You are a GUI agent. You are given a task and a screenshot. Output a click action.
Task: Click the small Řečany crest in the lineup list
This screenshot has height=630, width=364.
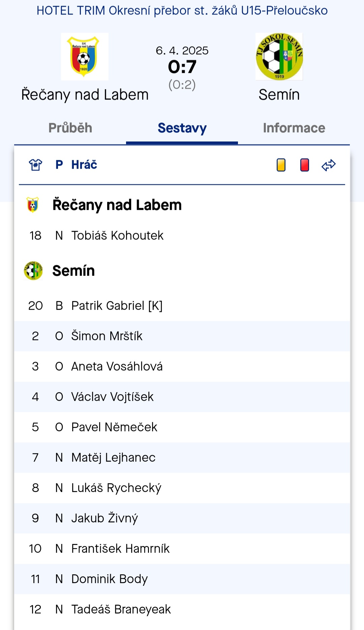coord(33,205)
